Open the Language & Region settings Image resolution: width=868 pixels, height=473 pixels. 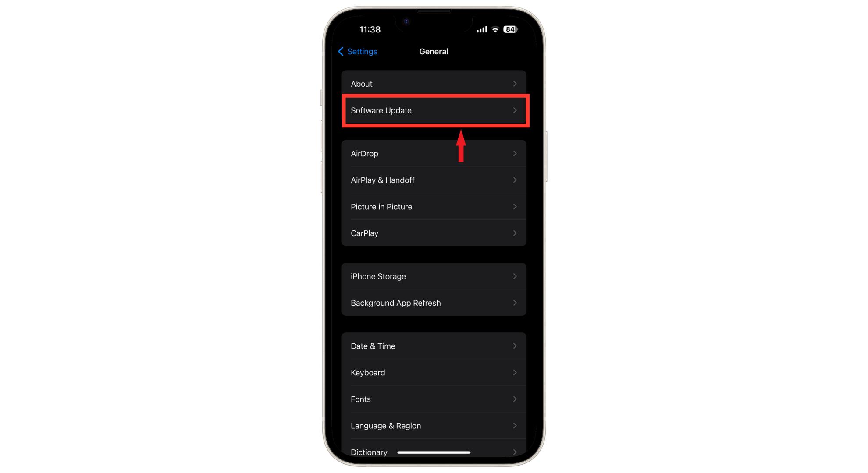433,425
